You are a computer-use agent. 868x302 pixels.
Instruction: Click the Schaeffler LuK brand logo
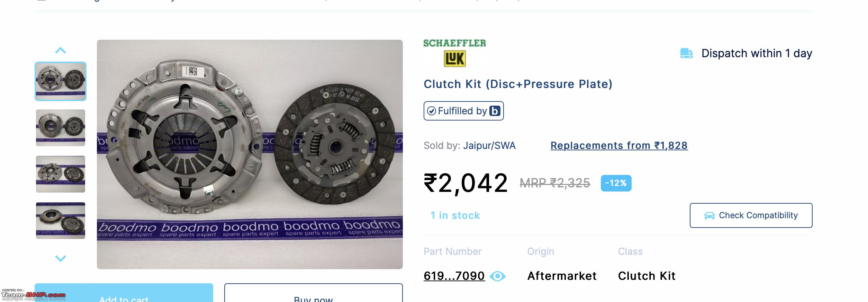[x=455, y=53]
